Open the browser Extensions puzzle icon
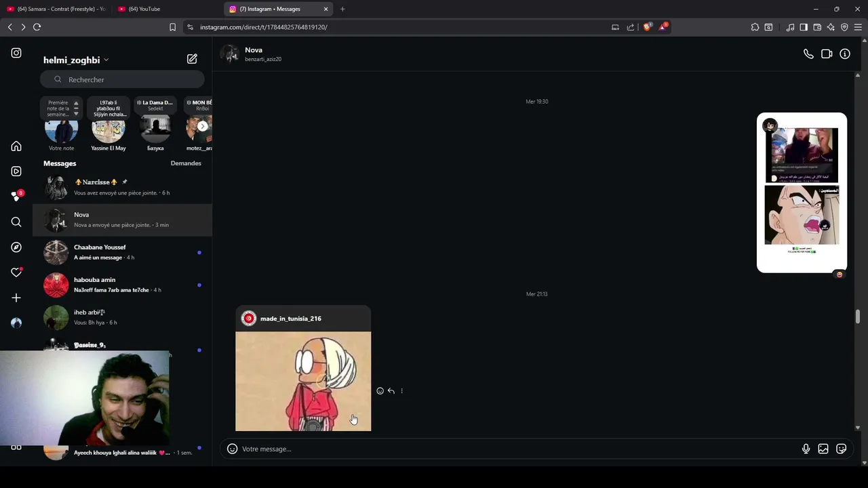The image size is (868, 488). 755,27
